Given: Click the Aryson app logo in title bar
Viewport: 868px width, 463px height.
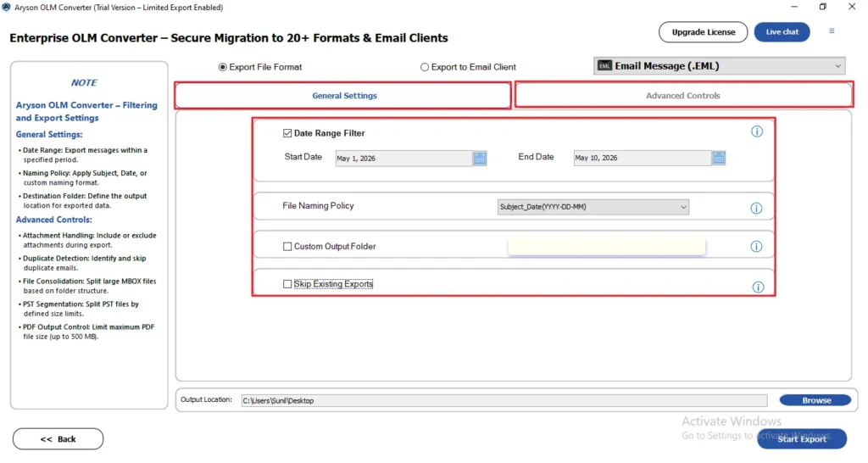Looking at the screenshot, I should (x=6, y=7).
